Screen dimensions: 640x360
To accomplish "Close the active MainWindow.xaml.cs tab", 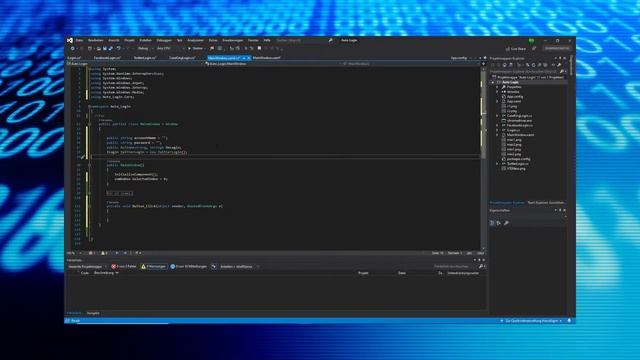I will (x=249, y=58).
